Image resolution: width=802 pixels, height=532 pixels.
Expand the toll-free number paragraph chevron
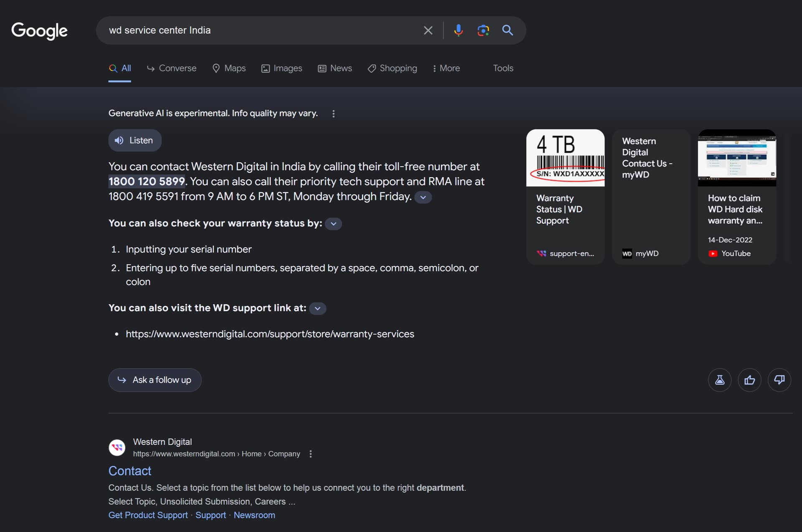(x=423, y=197)
